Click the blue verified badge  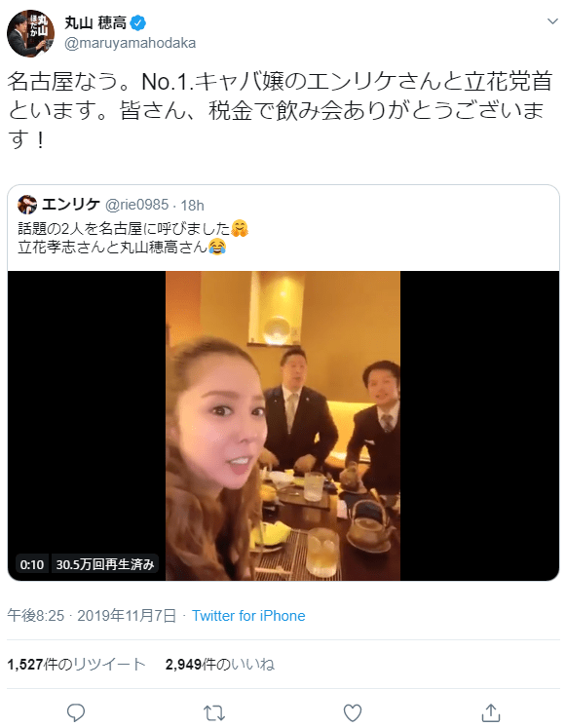tap(138, 21)
